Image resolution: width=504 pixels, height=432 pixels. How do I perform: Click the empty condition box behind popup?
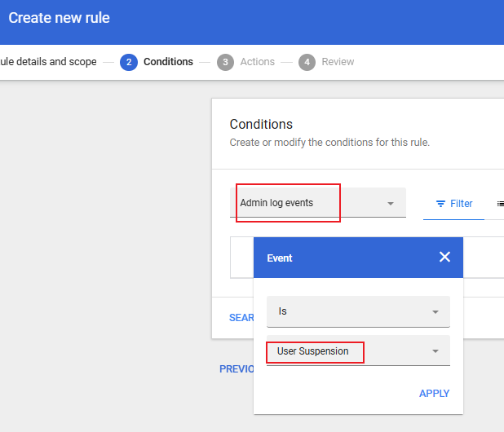coord(241,257)
